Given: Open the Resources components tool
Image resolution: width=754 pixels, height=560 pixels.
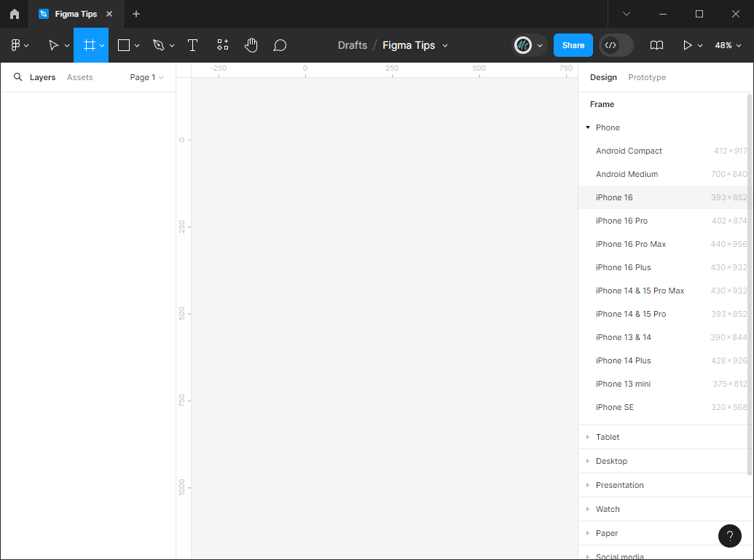Looking at the screenshot, I should pyautogui.click(x=222, y=45).
